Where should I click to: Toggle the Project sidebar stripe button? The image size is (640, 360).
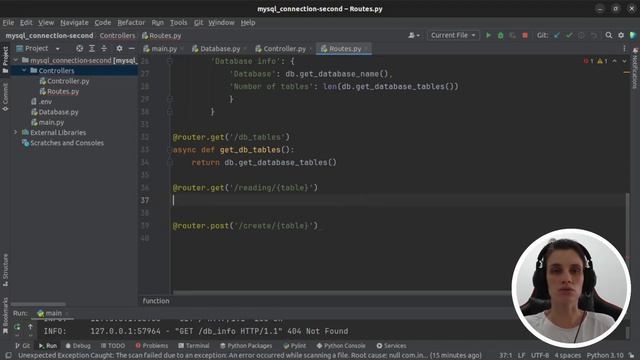[5, 60]
